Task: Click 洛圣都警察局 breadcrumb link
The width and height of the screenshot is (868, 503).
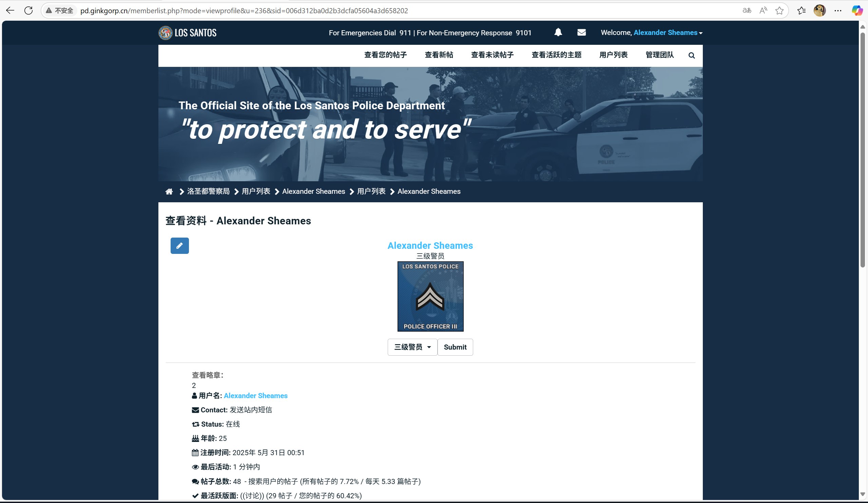Action: (x=208, y=191)
